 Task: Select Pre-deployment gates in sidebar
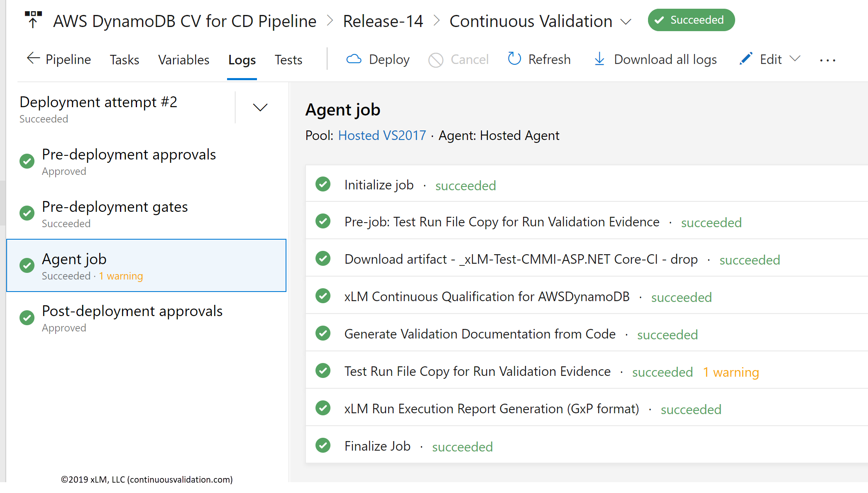(x=147, y=213)
